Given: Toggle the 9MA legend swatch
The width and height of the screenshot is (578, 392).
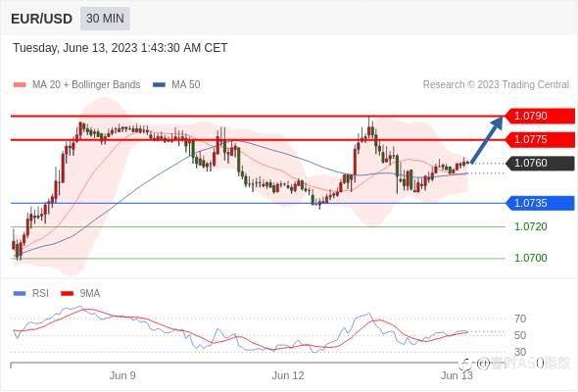Looking at the screenshot, I should pos(67,294).
